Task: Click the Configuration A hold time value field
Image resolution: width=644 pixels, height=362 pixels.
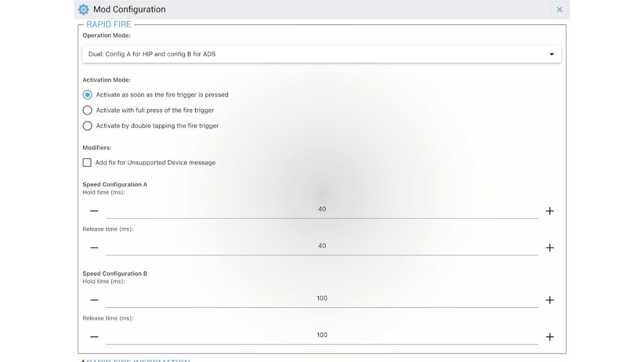Action: pos(322,210)
